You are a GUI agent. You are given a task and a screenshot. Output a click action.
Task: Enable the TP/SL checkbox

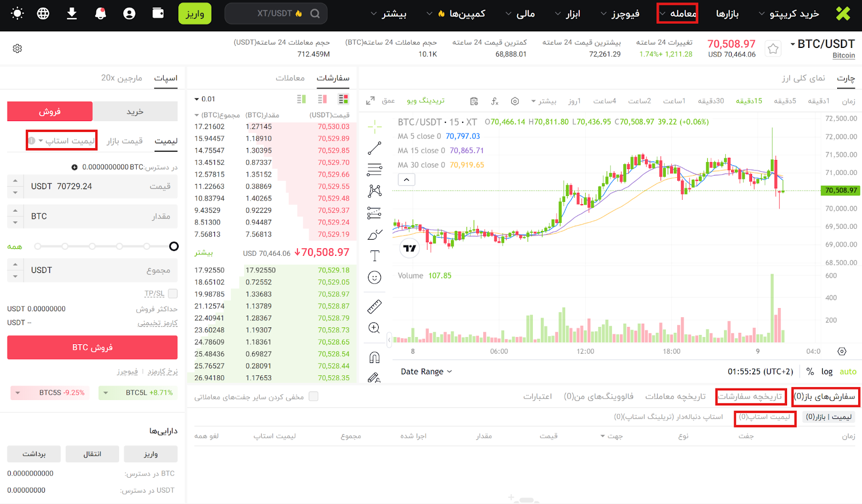173,293
